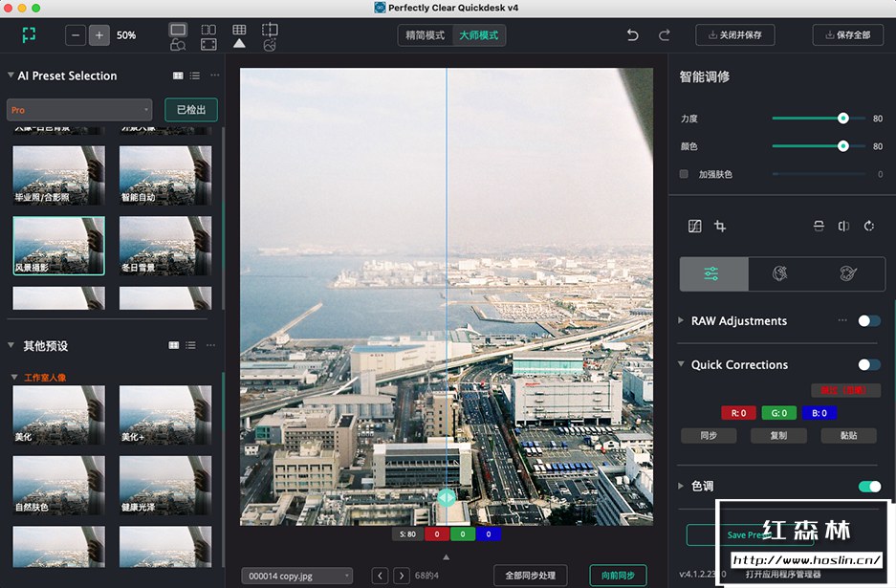The height and width of the screenshot is (588, 896).
Task: Select the 风景摄影 preset thumbnail
Action: [x=58, y=246]
